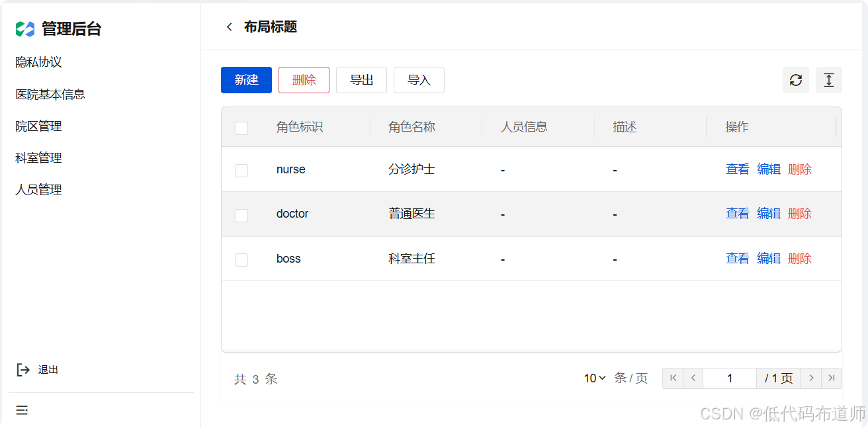Open 人员管理 in the sidebar

point(39,190)
